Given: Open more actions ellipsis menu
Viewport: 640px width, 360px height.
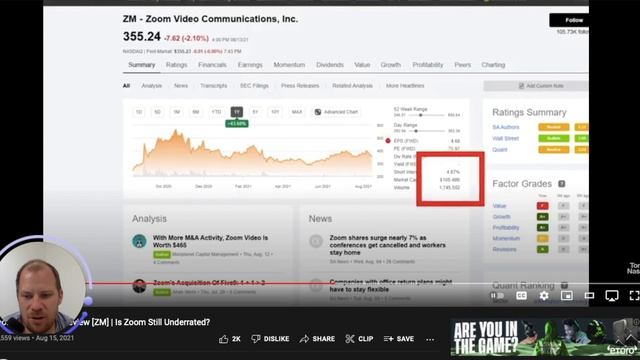Looking at the screenshot, I should pos(430,339).
